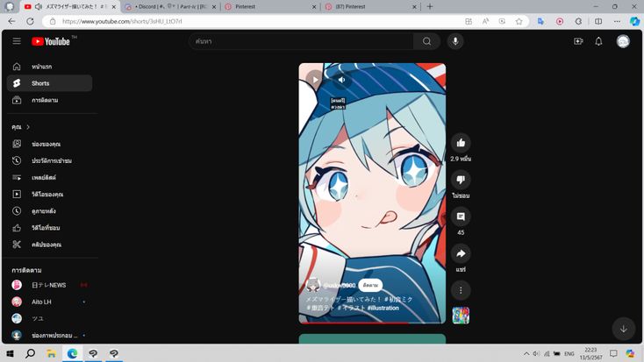The image size is (644, 362).
Task: Open File Explorer from taskbar
Action: click(52, 353)
